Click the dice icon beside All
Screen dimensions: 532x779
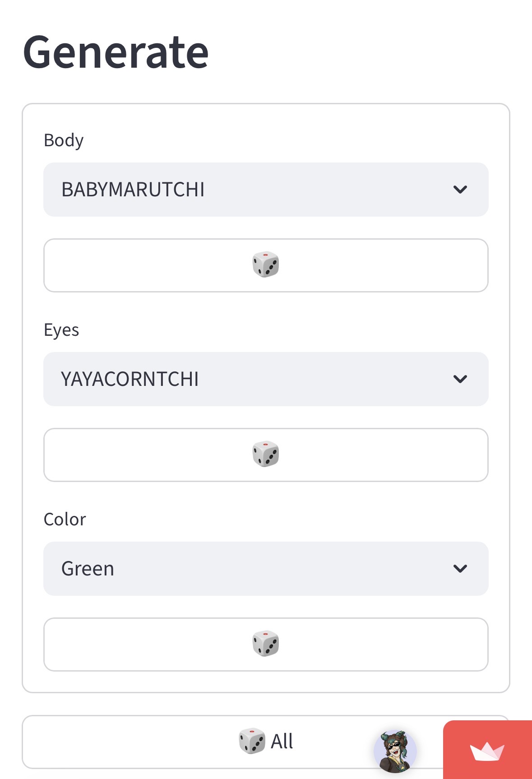coord(252,741)
